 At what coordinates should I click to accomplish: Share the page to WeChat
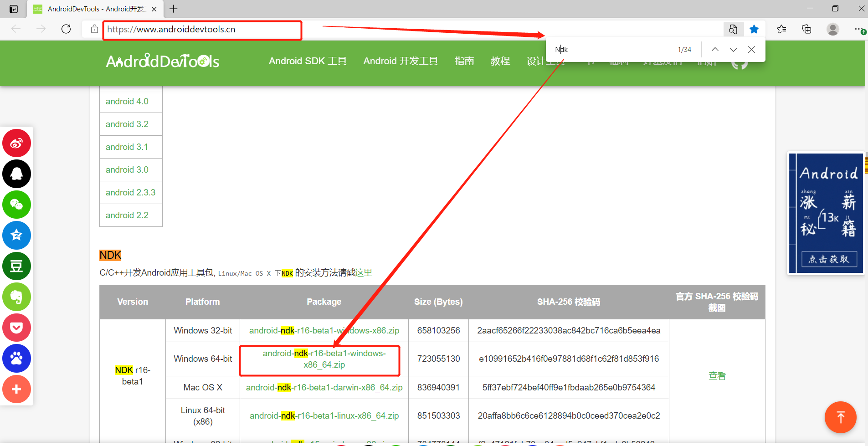[x=16, y=205]
